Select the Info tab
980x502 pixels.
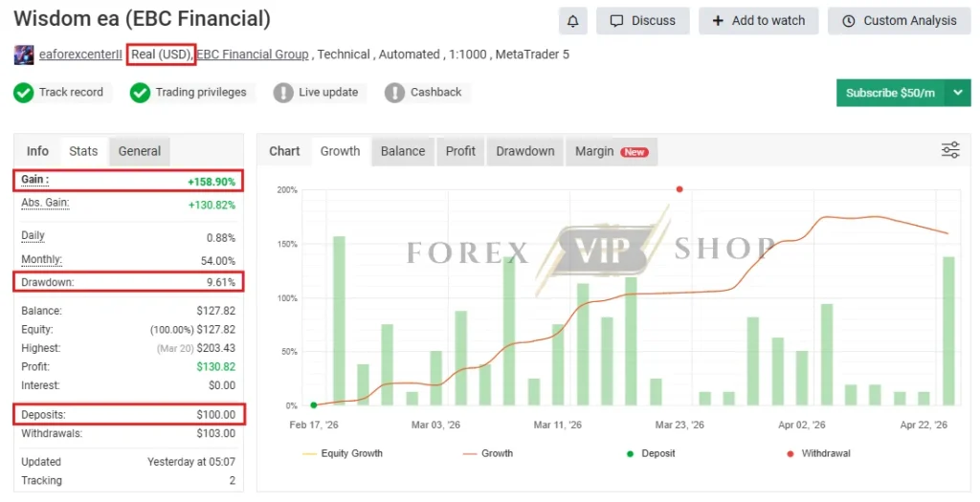(37, 151)
